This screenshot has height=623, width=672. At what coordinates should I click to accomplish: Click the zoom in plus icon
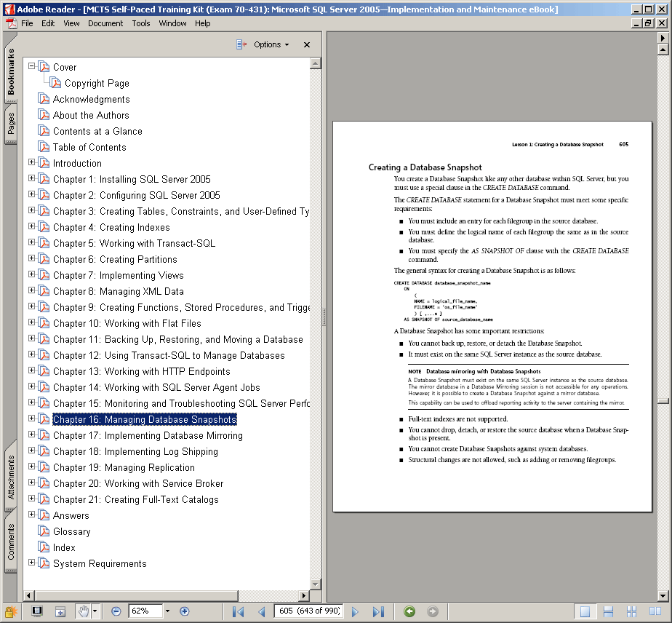(x=184, y=611)
